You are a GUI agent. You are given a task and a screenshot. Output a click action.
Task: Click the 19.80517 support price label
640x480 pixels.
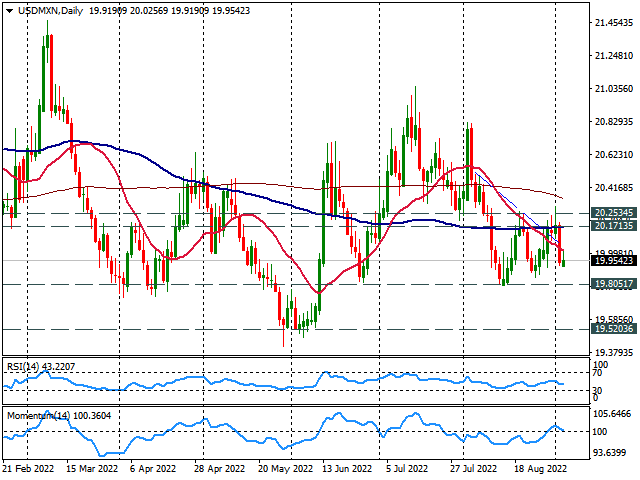pyautogui.click(x=614, y=284)
